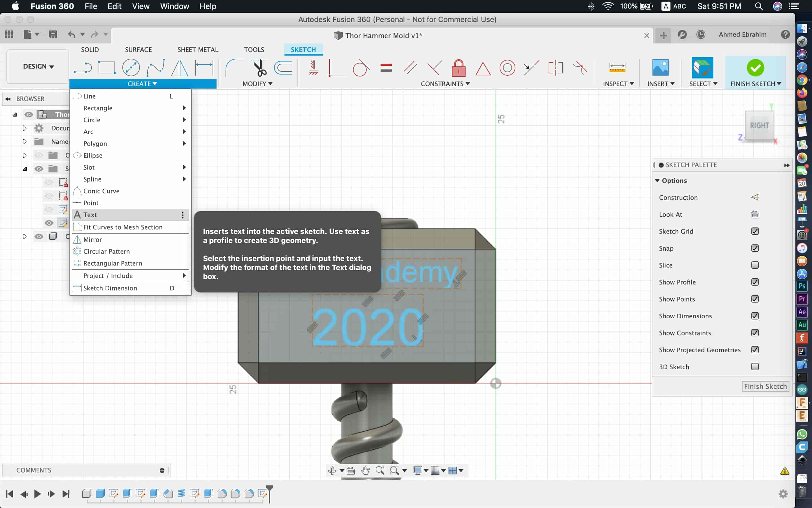This screenshot has height=508, width=812.
Task: Open the DESIGN workspace dropdown
Action: click(x=38, y=67)
